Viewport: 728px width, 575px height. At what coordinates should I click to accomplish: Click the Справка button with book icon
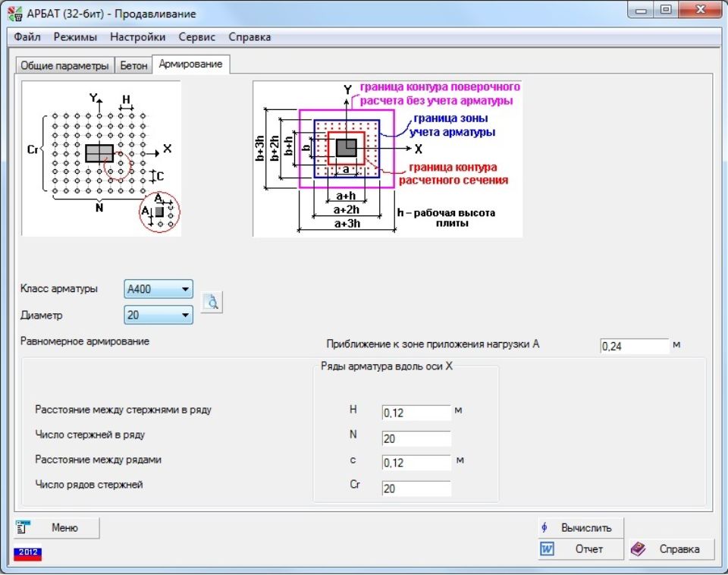point(671,549)
